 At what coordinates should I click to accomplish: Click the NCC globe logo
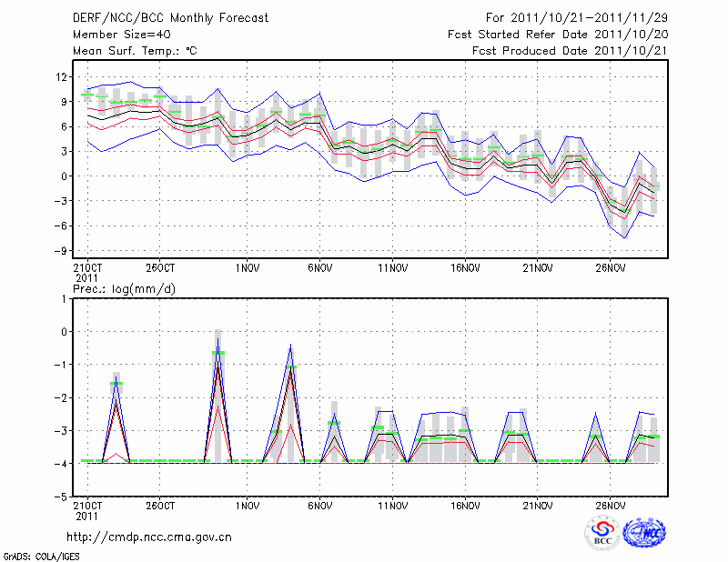coord(642,531)
